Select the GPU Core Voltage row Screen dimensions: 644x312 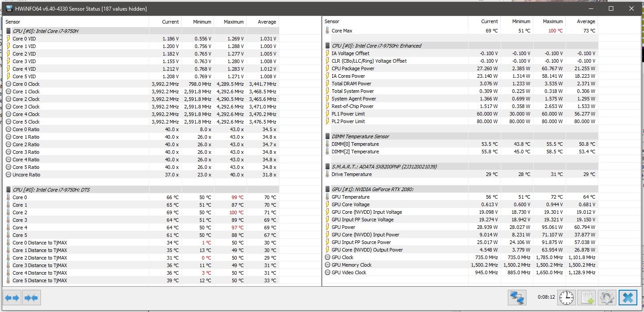point(460,204)
